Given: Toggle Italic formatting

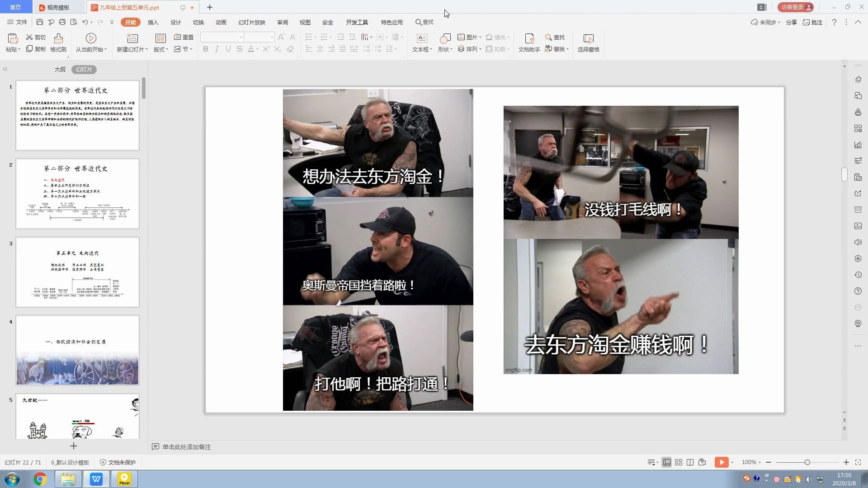Looking at the screenshot, I should click(217, 49).
